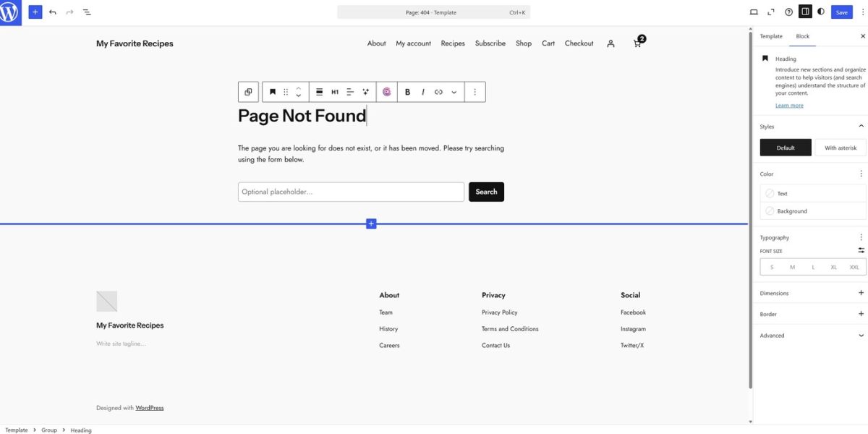
Task: Open block options via the kebab menu
Action: coord(475,91)
